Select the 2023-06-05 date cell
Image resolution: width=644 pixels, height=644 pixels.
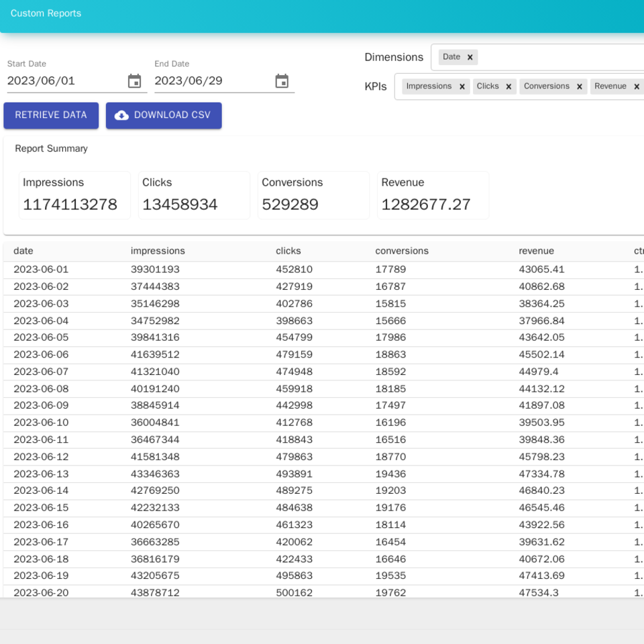tap(41, 337)
